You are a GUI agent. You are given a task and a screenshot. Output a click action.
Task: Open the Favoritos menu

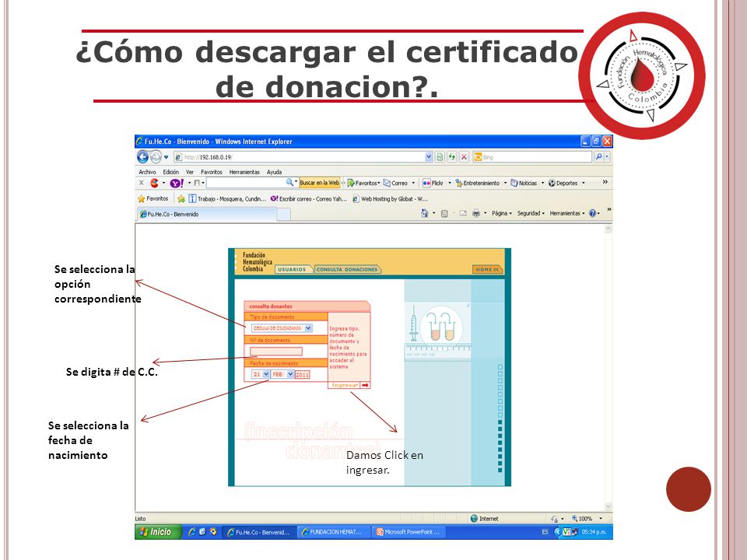212,172
